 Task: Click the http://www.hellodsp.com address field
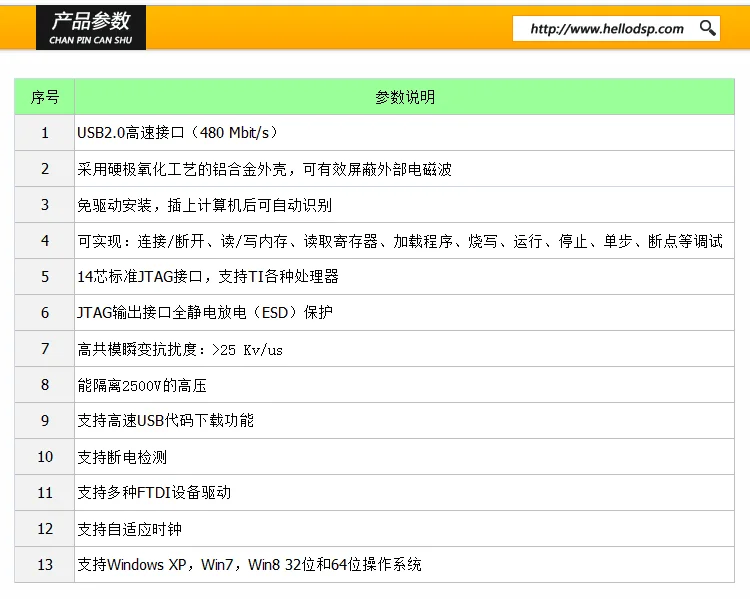pos(616,28)
